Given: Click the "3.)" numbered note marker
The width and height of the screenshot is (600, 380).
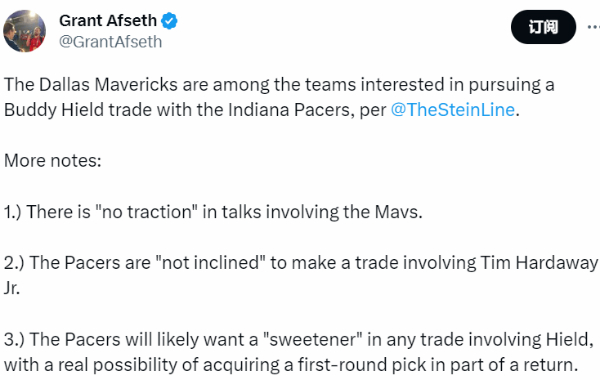Looking at the screenshot, I should click(14, 340).
